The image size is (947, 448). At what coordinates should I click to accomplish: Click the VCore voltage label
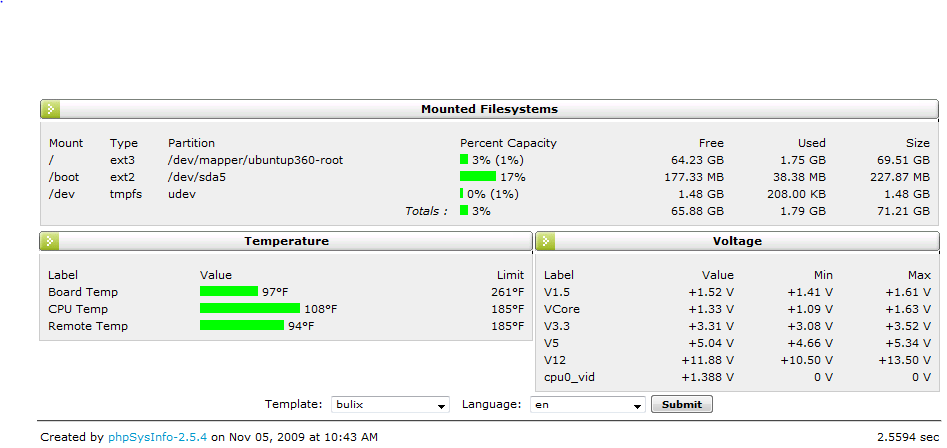point(562,309)
